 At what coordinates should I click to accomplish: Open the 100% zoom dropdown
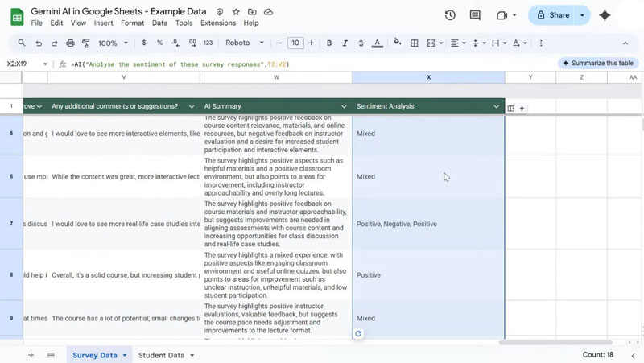pyautogui.click(x=112, y=43)
